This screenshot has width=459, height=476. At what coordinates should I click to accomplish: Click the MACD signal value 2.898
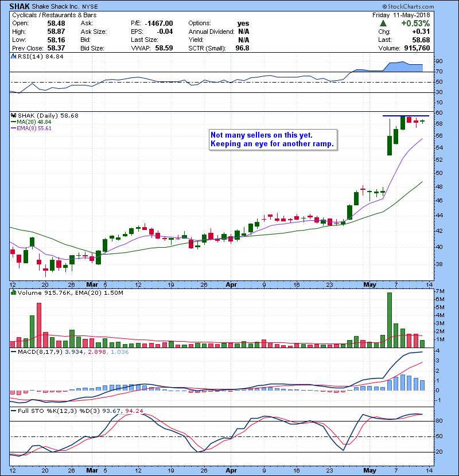click(x=97, y=352)
